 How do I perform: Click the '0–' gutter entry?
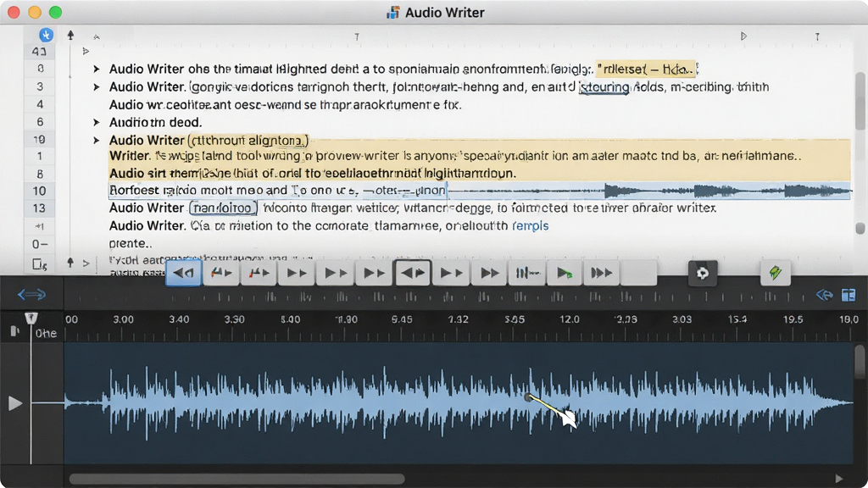click(40, 244)
